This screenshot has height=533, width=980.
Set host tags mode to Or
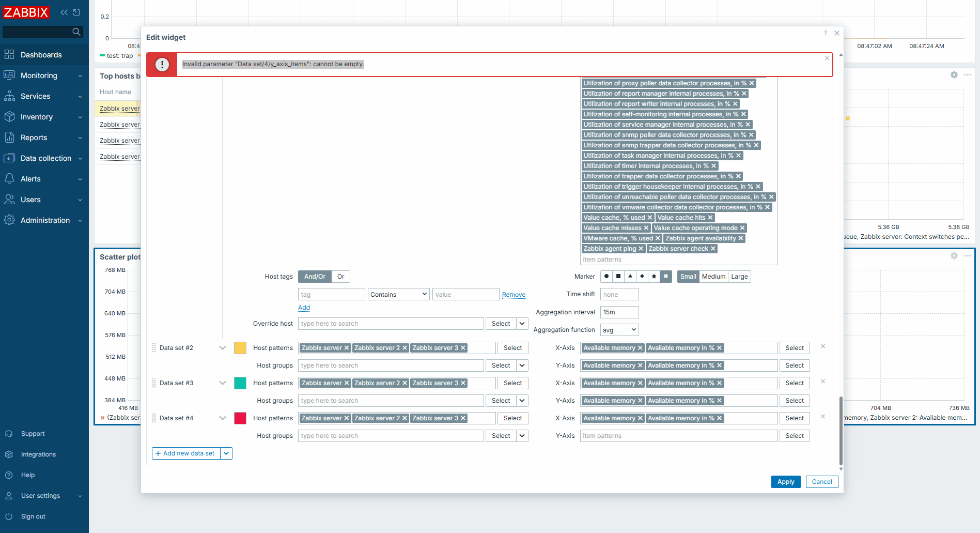click(340, 277)
